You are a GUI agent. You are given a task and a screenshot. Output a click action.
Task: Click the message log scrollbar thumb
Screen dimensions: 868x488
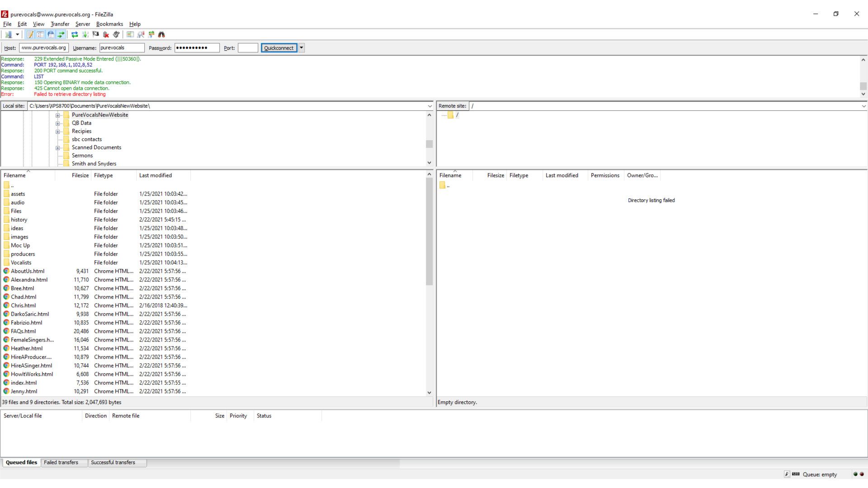coord(863,86)
